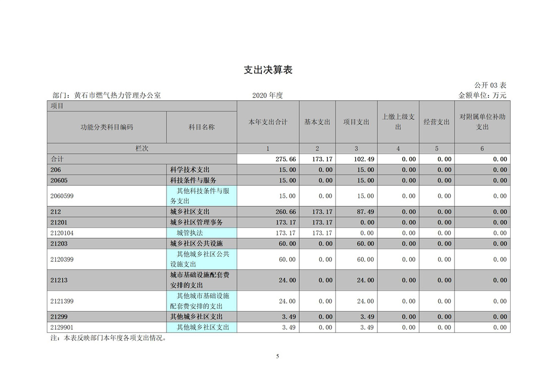Image resolution: width=555 pixels, height=392 pixels.
Task: Click the 其他城乡社区公共设施支出 cell
Action: point(201,259)
